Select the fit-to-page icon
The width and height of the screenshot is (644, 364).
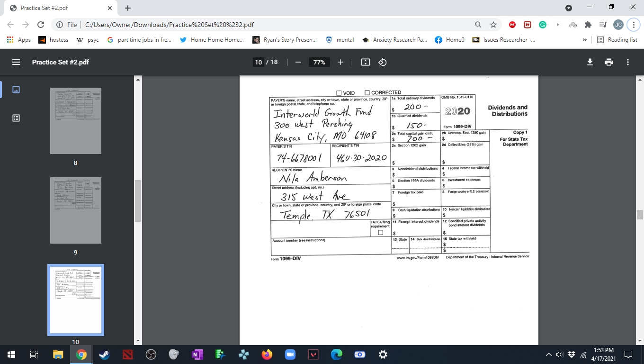pos(365,62)
